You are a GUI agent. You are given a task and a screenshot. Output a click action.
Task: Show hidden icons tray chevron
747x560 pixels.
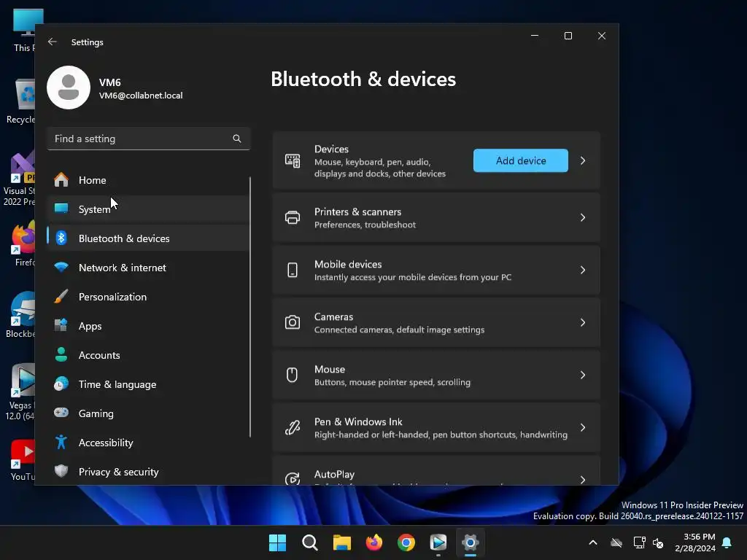point(592,542)
